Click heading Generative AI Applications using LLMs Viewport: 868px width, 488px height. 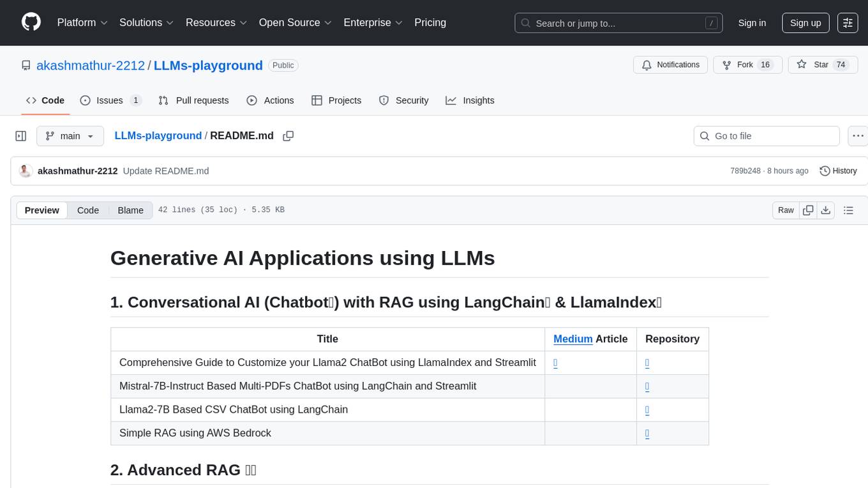pyautogui.click(x=303, y=258)
